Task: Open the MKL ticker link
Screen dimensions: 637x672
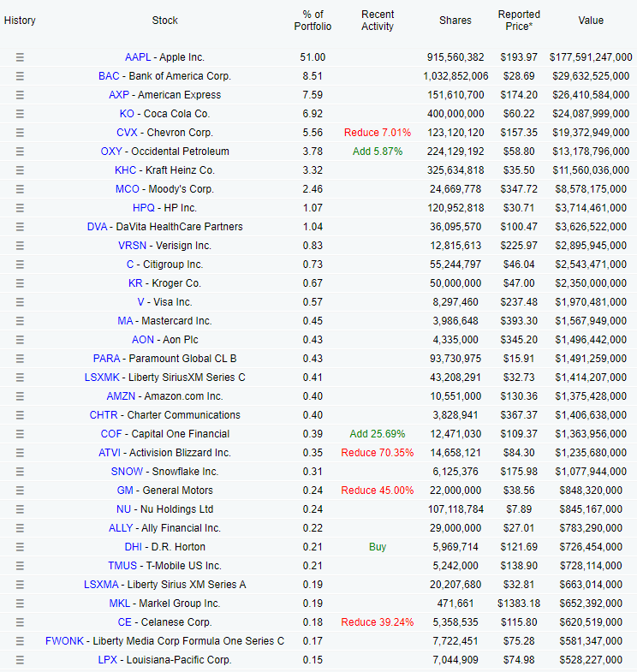Action: 119,604
